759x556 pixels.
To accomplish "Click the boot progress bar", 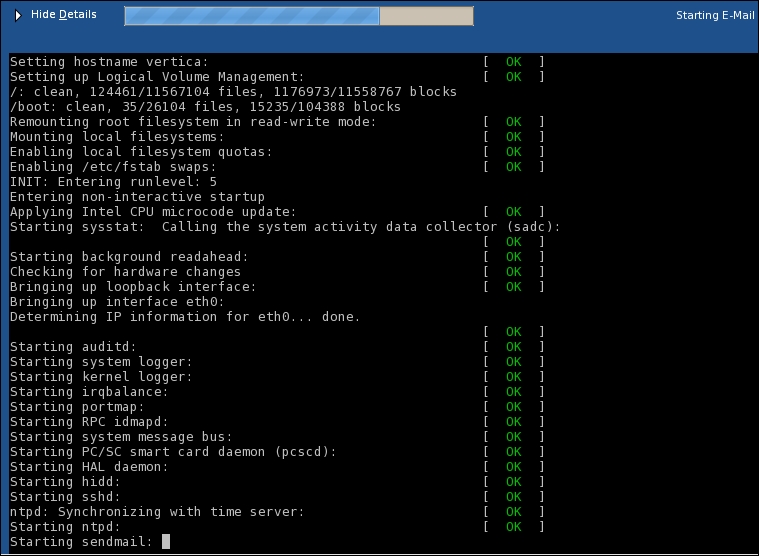I will click(x=299, y=16).
